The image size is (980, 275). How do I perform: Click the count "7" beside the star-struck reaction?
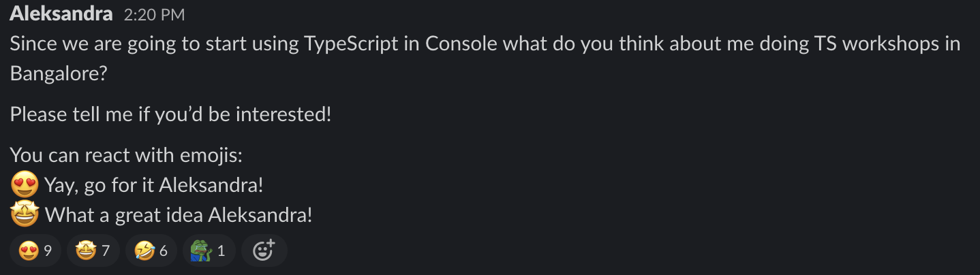pos(106,250)
